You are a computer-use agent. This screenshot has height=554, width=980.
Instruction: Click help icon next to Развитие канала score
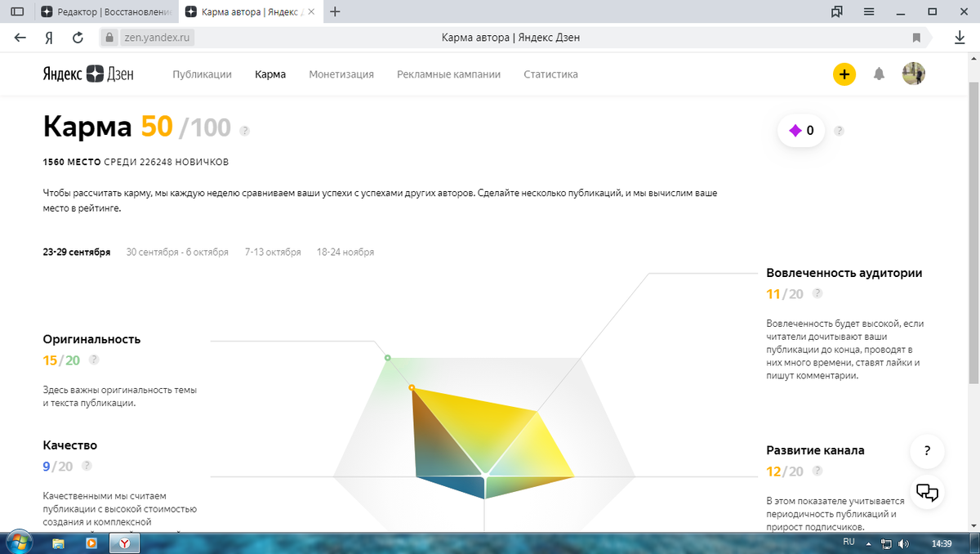(x=817, y=471)
